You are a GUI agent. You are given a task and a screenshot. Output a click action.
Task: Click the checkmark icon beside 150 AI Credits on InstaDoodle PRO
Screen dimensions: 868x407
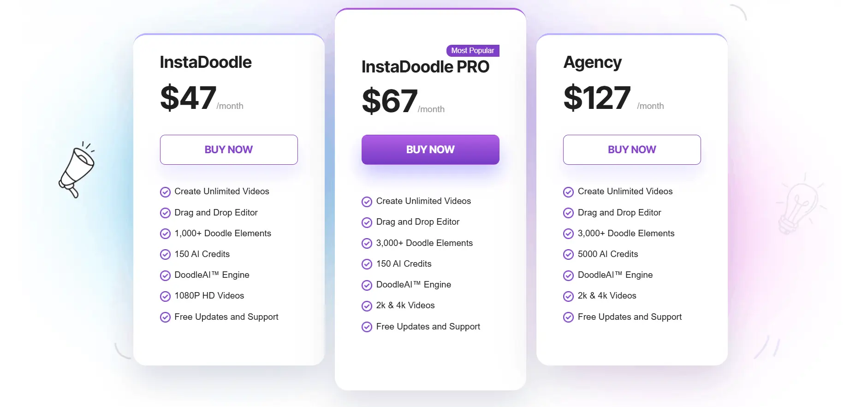coord(367,264)
